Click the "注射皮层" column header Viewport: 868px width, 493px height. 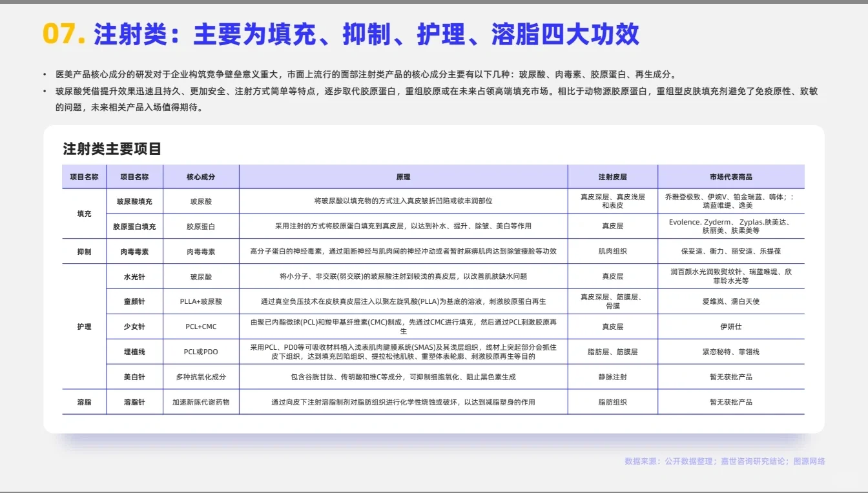click(612, 176)
